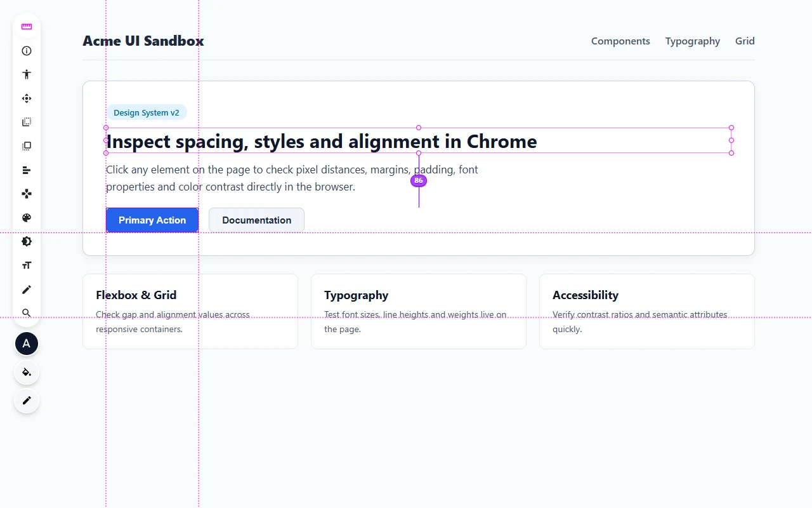Select the move arrows tool
This screenshot has height=508, width=812.
pyautogui.click(x=27, y=98)
